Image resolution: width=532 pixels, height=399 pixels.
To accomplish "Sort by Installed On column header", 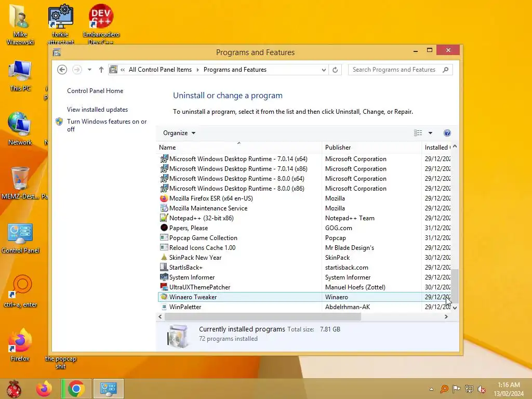I will click(436, 147).
